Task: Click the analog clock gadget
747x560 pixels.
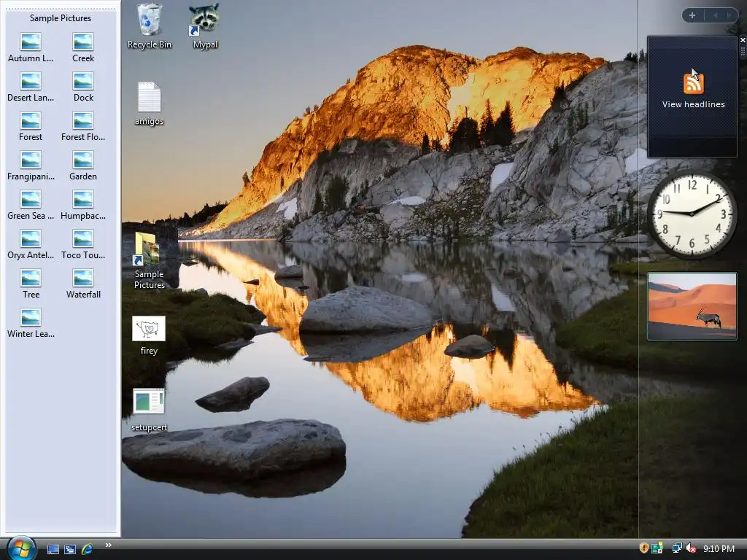Action: (x=692, y=215)
